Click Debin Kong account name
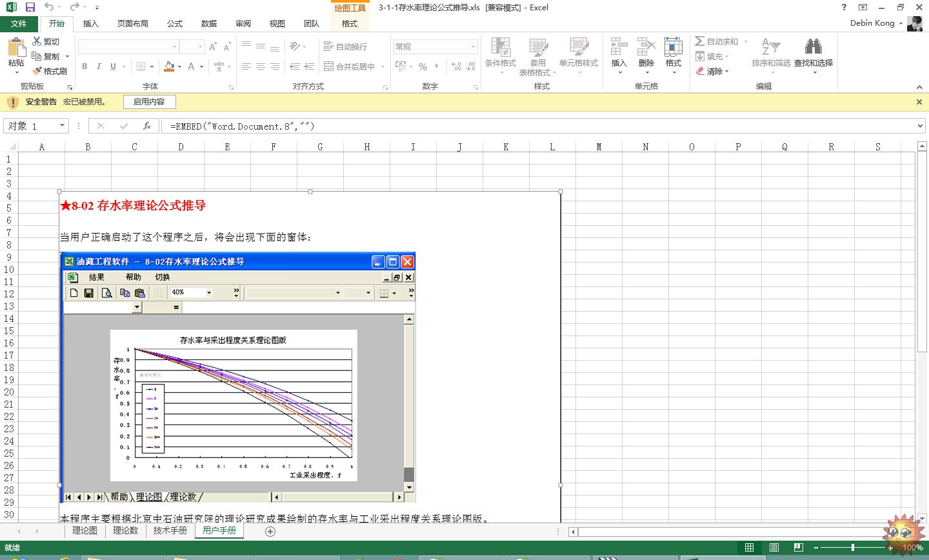Viewport: 929px width, 560px height. point(872,23)
